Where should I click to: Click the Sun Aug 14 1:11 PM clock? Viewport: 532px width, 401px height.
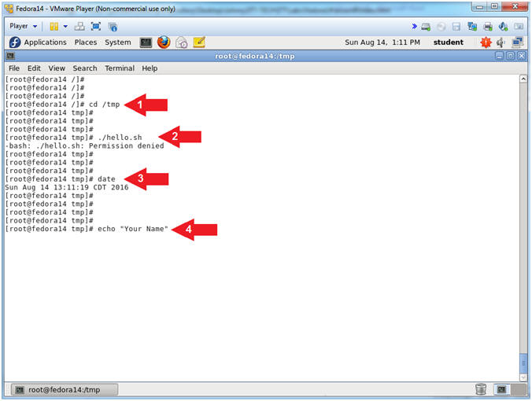tap(382, 42)
